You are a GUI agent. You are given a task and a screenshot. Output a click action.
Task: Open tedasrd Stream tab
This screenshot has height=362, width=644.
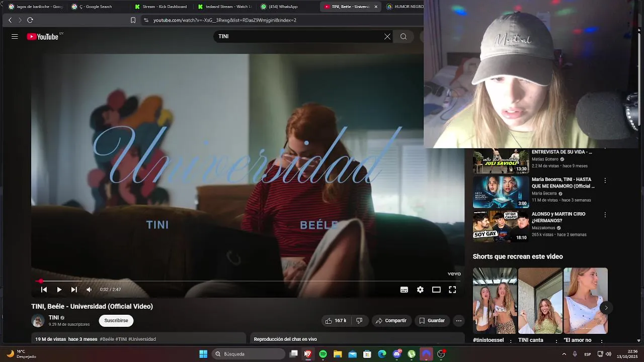(x=224, y=7)
